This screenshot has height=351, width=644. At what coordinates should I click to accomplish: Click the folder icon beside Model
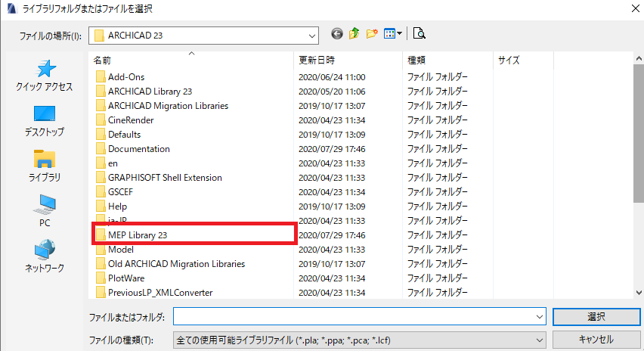tap(101, 250)
